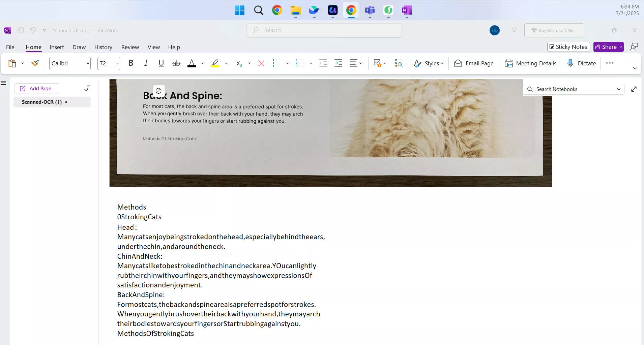
Task: Select the scanned cat document image
Action: tap(330, 133)
